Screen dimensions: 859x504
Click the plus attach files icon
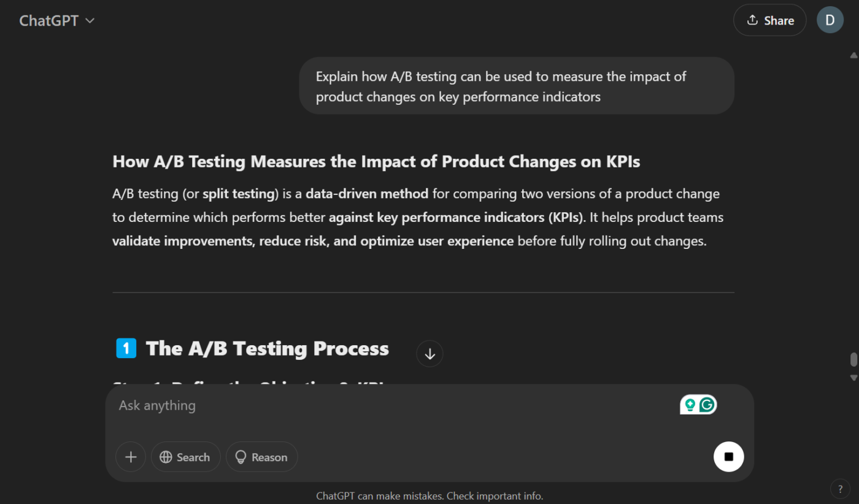tap(131, 457)
